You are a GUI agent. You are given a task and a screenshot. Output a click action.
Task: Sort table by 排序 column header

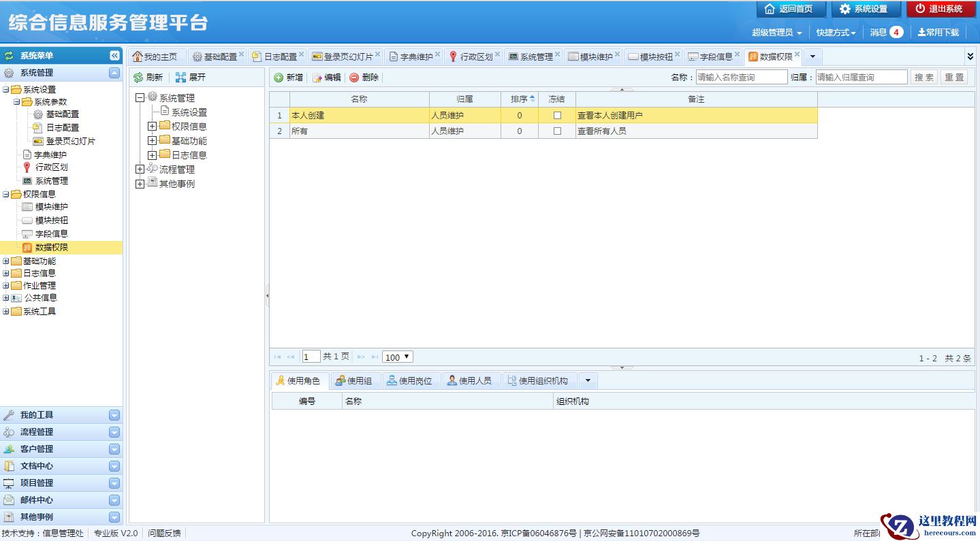pos(520,99)
